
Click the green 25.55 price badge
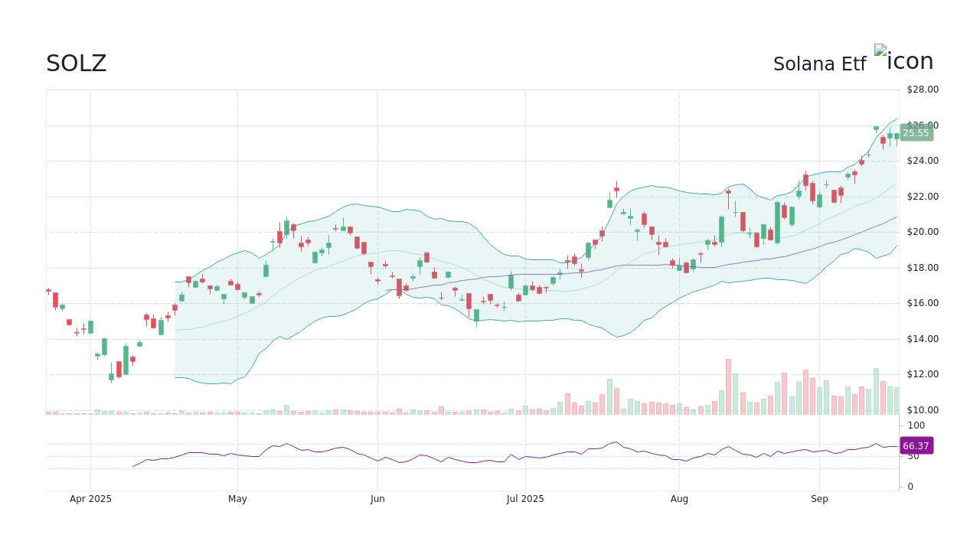(916, 132)
